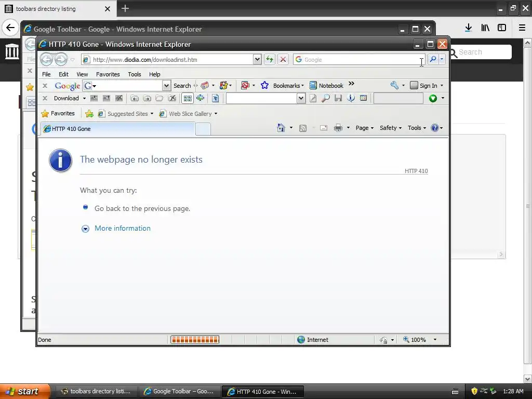Screen dimensions: 532x399
Task: Open the Google Notebook button
Action: (326, 86)
